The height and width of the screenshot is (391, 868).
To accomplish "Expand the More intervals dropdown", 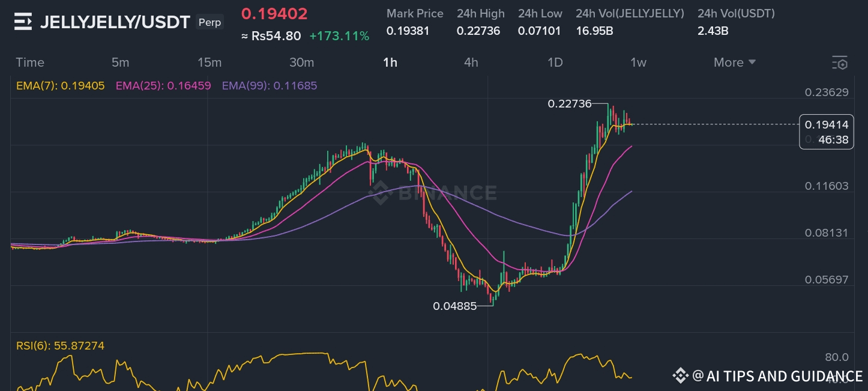I will (735, 62).
